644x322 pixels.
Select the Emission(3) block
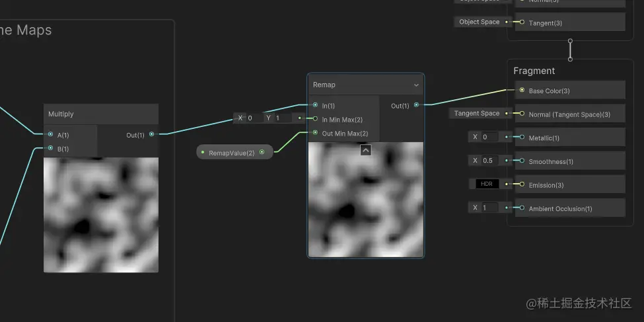pos(570,184)
